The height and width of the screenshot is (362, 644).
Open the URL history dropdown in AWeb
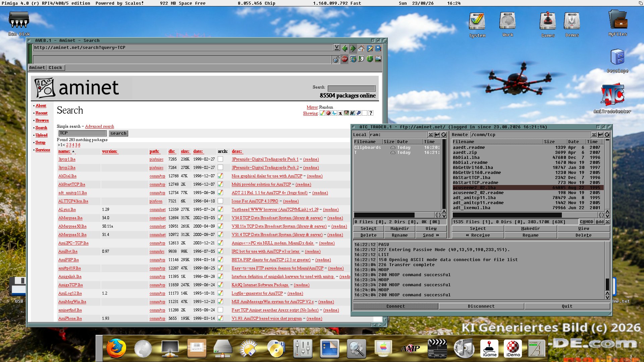337,48
